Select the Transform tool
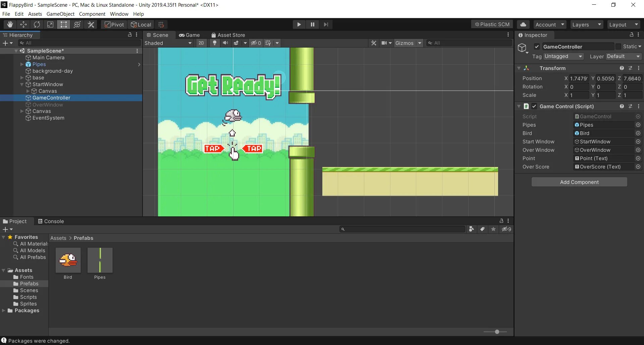Screen dimensions: 644x345 (x=77, y=24)
